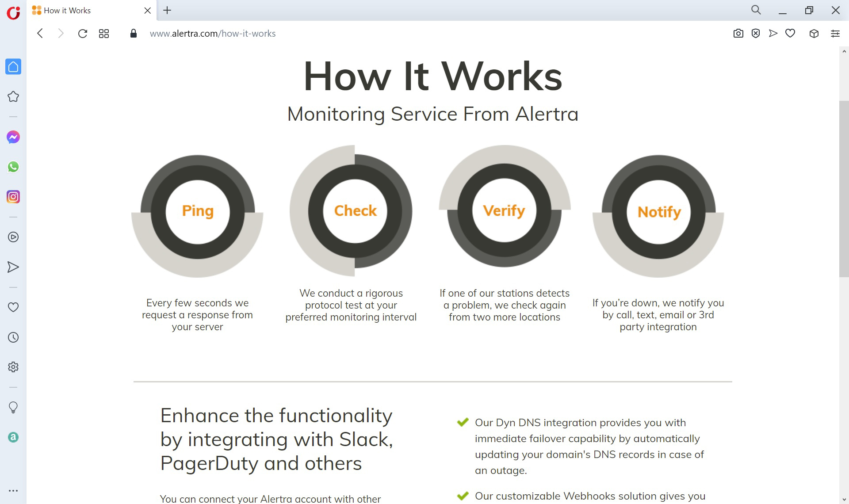Click the history clock icon in sidebar

pos(13,336)
